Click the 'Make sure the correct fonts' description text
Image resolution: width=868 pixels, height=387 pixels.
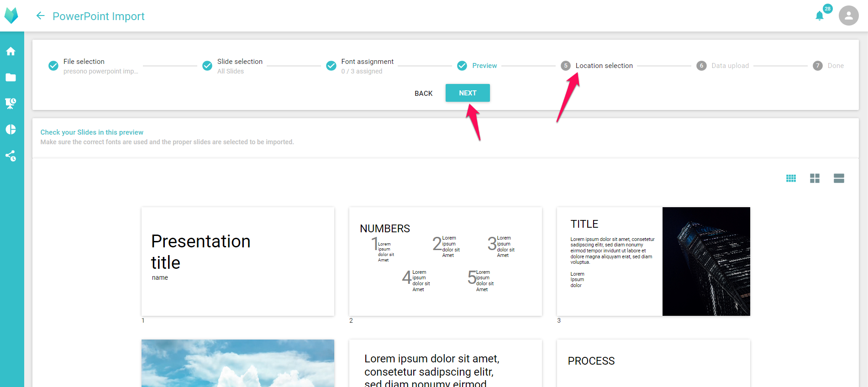(x=167, y=142)
